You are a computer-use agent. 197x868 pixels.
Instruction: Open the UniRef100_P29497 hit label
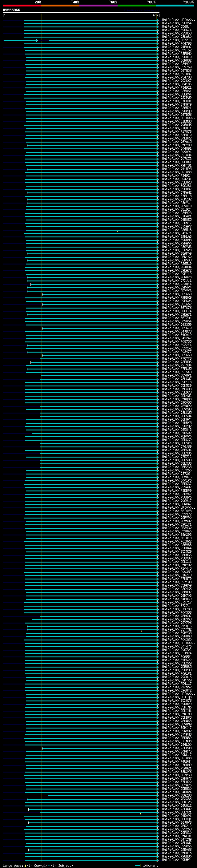point(177,487)
